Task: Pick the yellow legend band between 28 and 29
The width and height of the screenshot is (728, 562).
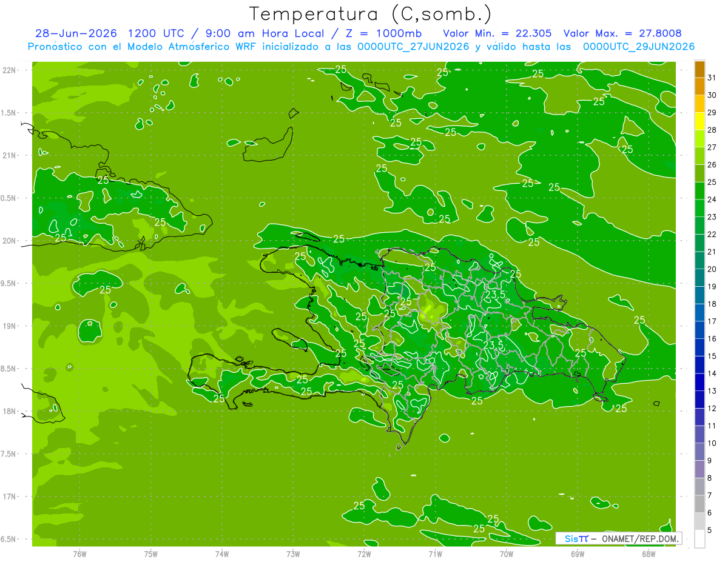Action: pos(699,122)
